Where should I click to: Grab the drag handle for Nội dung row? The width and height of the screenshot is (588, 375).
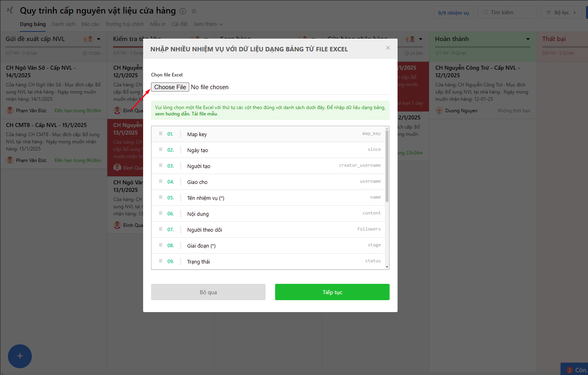(161, 213)
